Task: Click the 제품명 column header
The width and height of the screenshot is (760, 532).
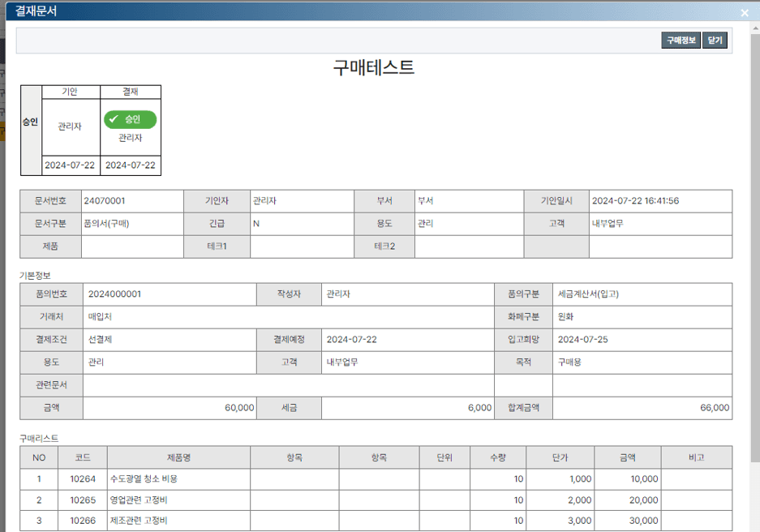Action: click(x=178, y=457)
